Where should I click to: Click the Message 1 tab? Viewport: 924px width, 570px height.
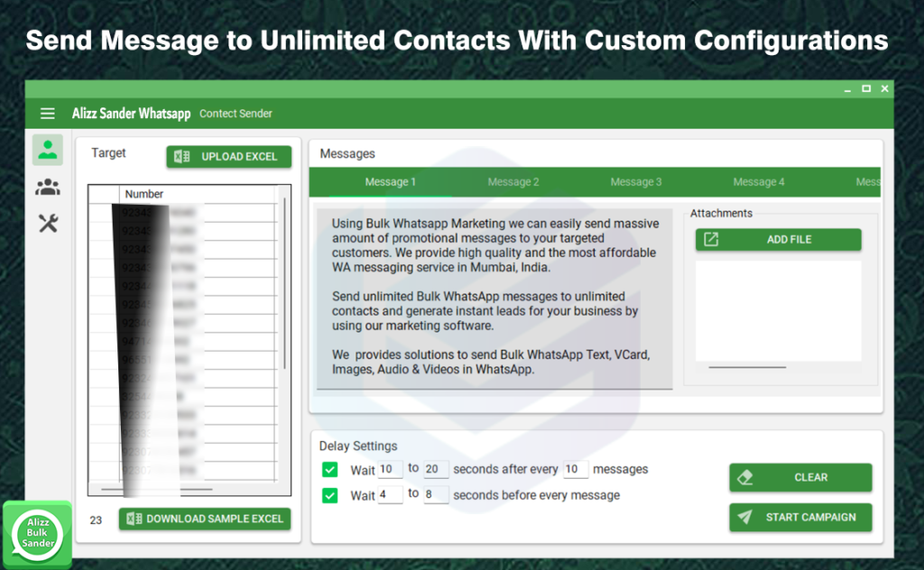pos(390,182)
